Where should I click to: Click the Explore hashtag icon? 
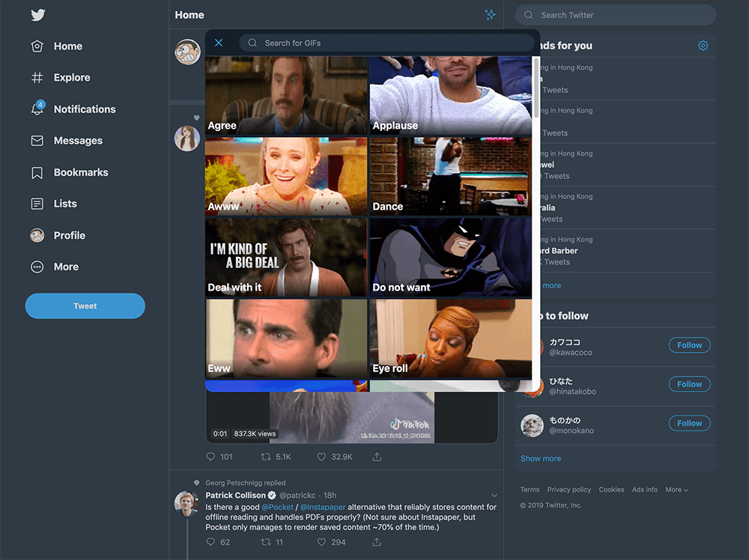(37, 77)
